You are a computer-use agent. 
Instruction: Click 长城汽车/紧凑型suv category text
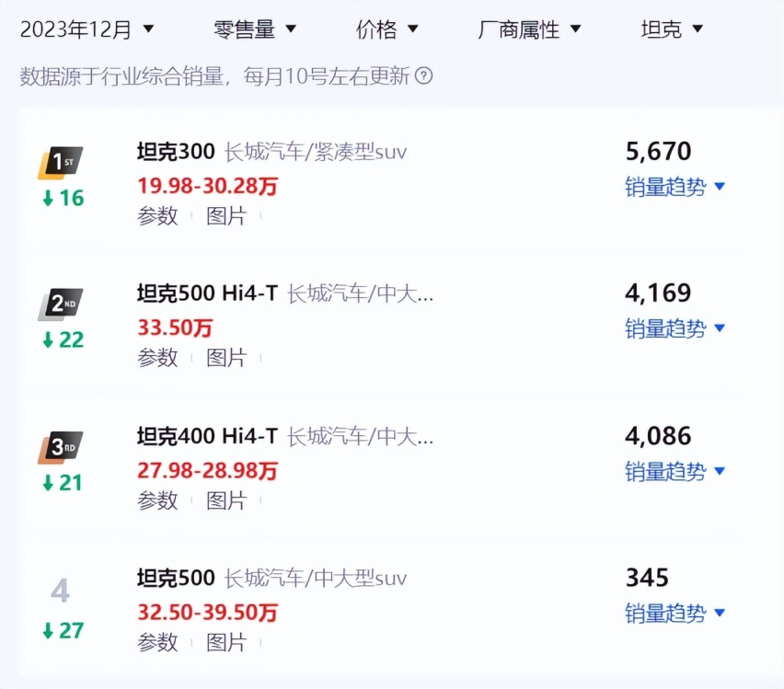coord(316,152)
